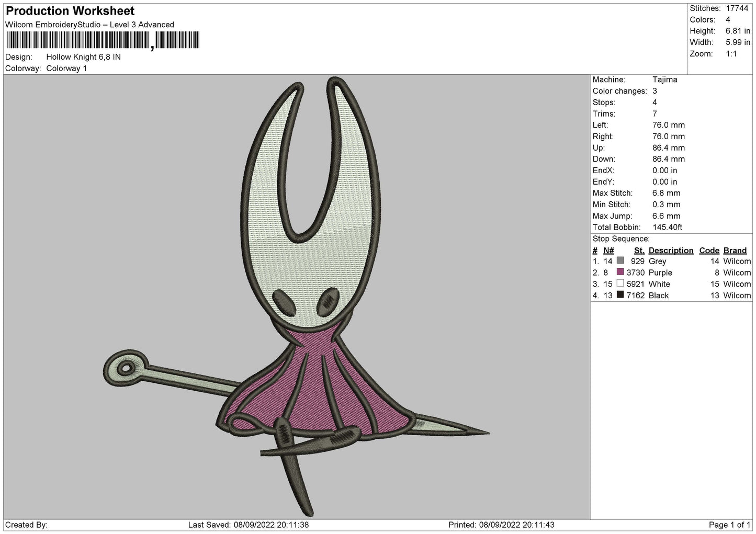Click the Grey thread color swatch

[620, 260]
